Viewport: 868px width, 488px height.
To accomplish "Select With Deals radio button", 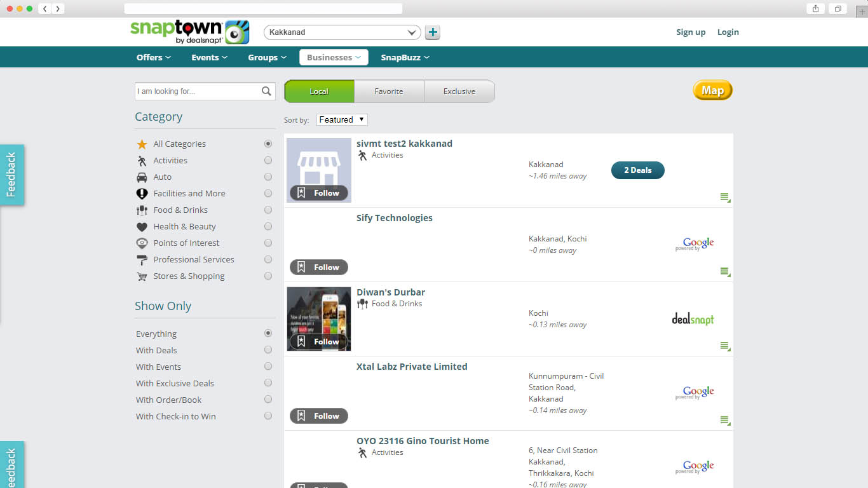I will [x=268, y=350].
